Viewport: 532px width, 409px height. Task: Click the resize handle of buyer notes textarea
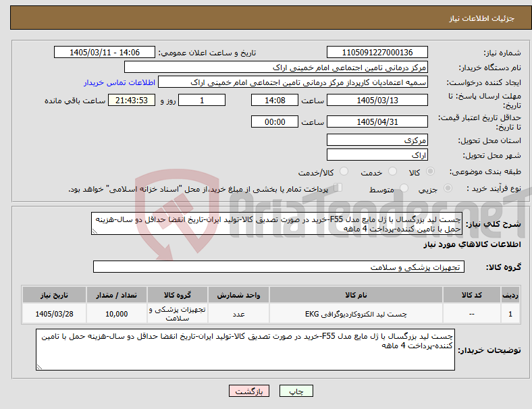[x=39, y=366]
